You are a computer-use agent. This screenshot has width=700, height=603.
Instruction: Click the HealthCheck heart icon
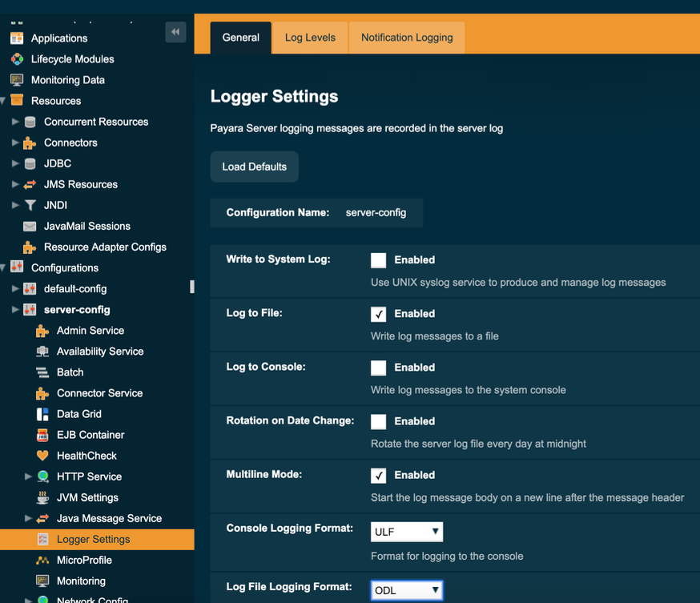click(x=42, y=456)
